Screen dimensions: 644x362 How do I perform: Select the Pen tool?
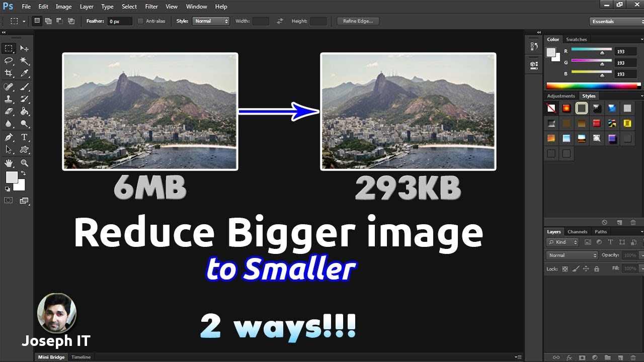(x=9, y=137)
